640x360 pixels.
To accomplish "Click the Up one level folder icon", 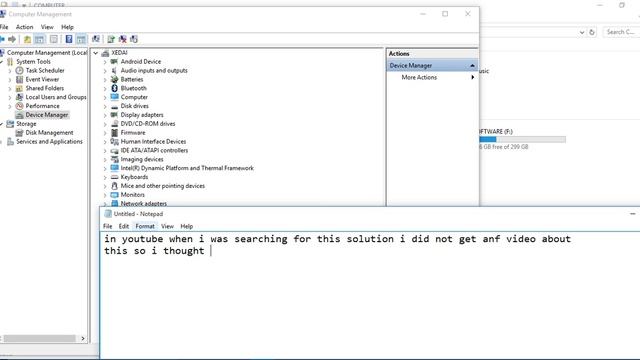I will click(27, 39).
